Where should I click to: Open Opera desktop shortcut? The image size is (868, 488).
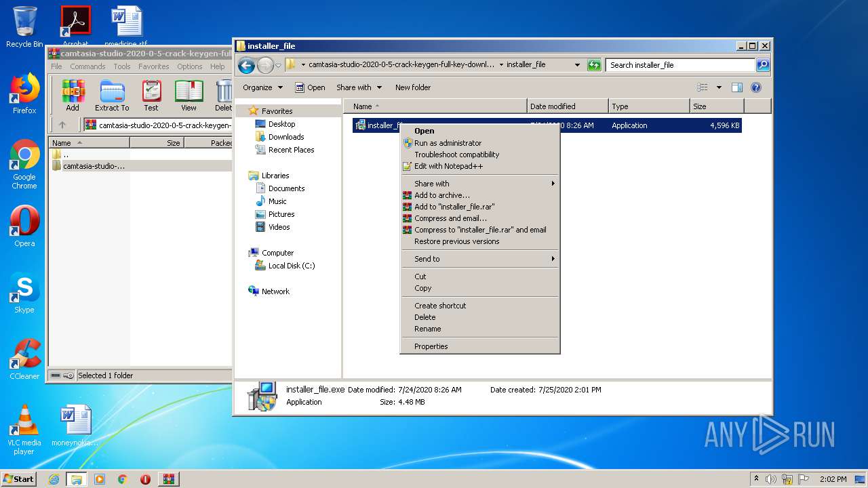[24, 226]
